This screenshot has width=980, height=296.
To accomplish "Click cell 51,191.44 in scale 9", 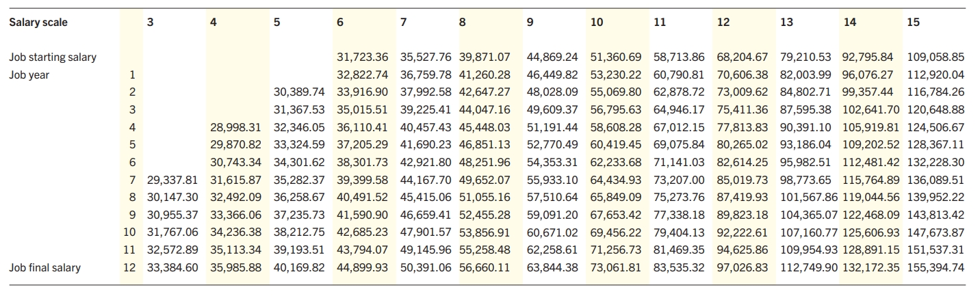I will pyautogui.click(x=552, y=127).
